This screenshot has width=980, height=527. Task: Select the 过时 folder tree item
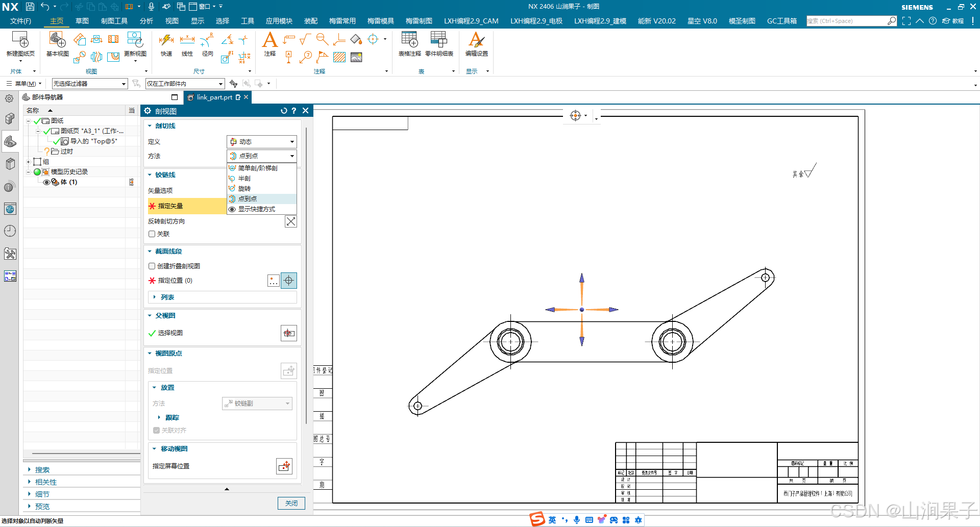pos(66,152)
